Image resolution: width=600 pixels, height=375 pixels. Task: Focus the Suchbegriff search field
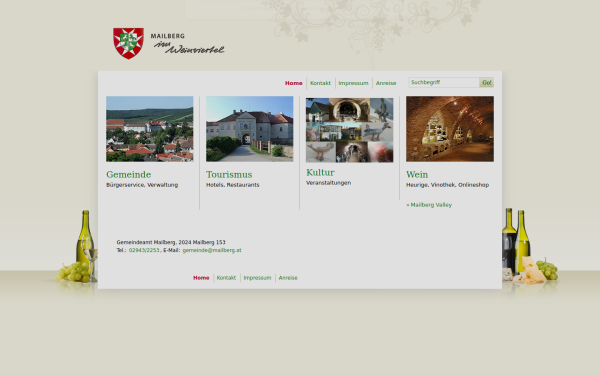point(444,83)
